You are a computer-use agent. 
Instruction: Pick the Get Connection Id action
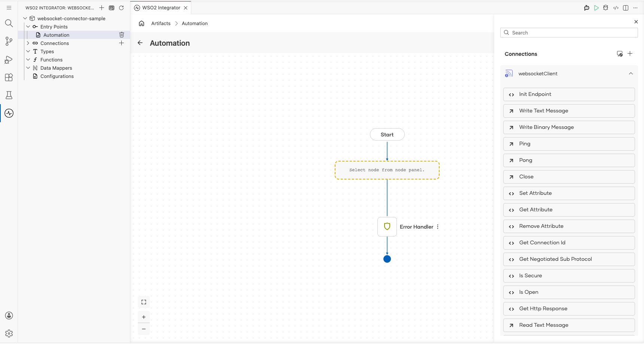pos(569,243)
